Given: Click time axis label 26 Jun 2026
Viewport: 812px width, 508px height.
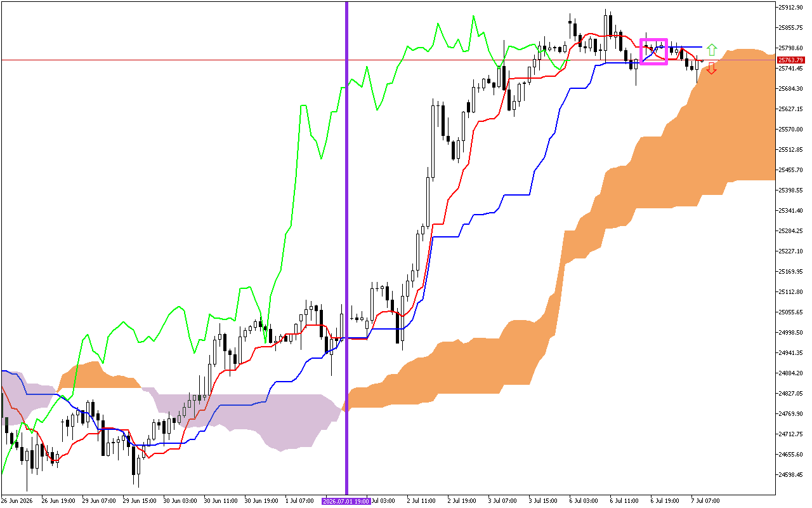Looking at the screenshot, I should [16, 501].
